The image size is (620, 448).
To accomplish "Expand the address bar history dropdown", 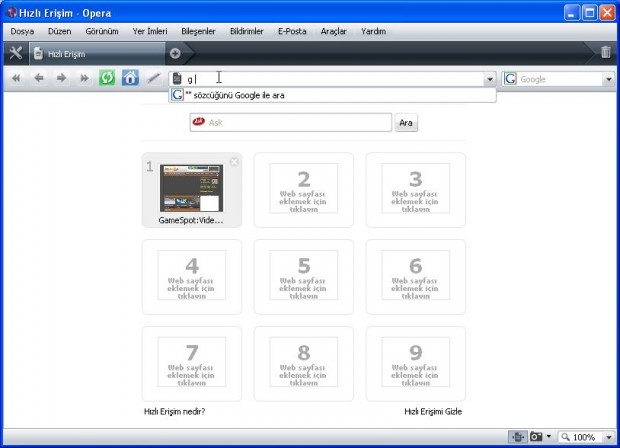I will 490,79.
